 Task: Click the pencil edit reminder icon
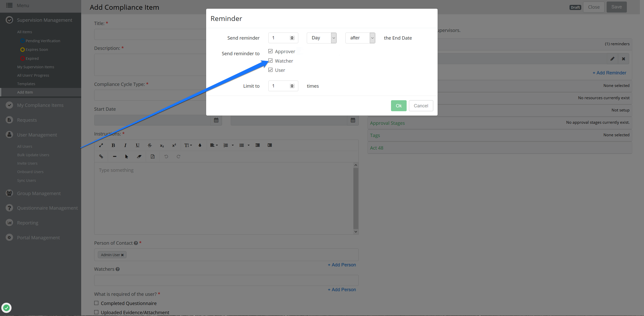[612, 59]
